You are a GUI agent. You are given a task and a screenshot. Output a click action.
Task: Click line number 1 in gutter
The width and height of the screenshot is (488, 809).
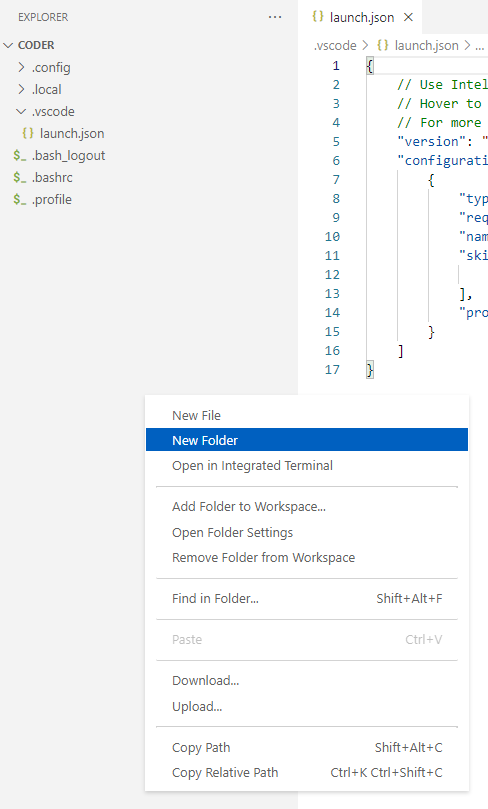[x=336, y=66]
